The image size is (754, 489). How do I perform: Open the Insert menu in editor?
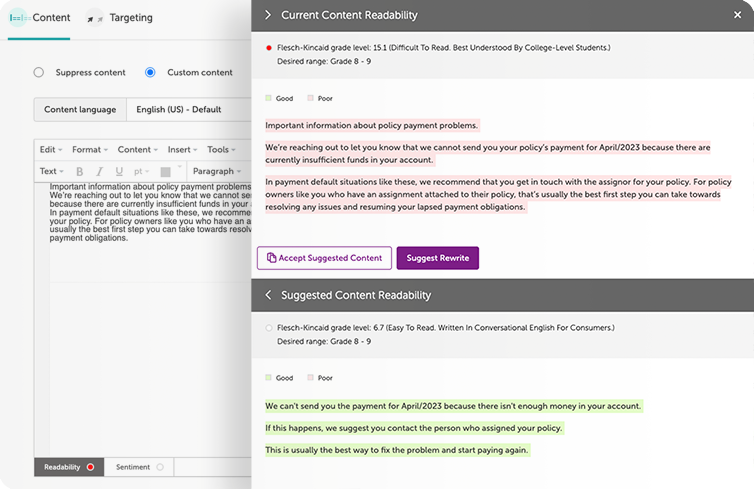tap(182, 150)
